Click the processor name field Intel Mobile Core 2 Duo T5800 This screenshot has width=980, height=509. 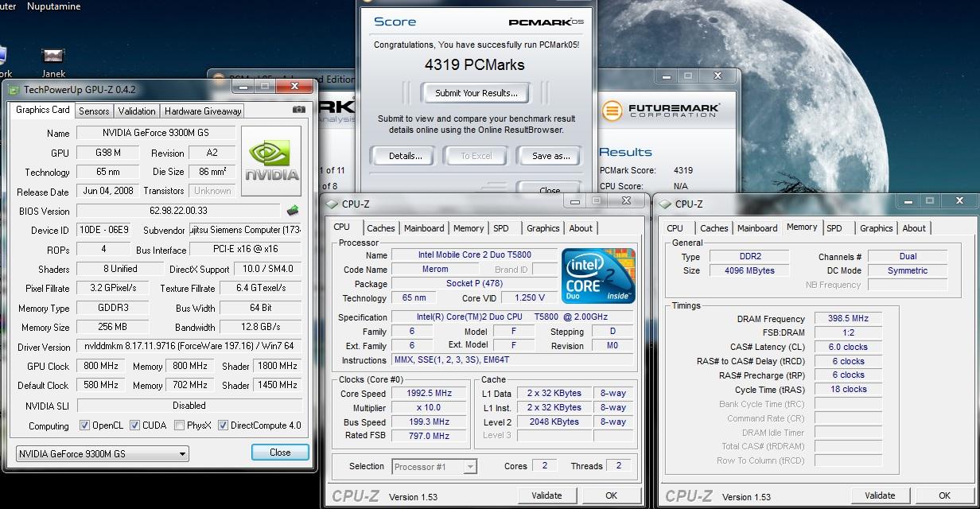tap(475, 255)
